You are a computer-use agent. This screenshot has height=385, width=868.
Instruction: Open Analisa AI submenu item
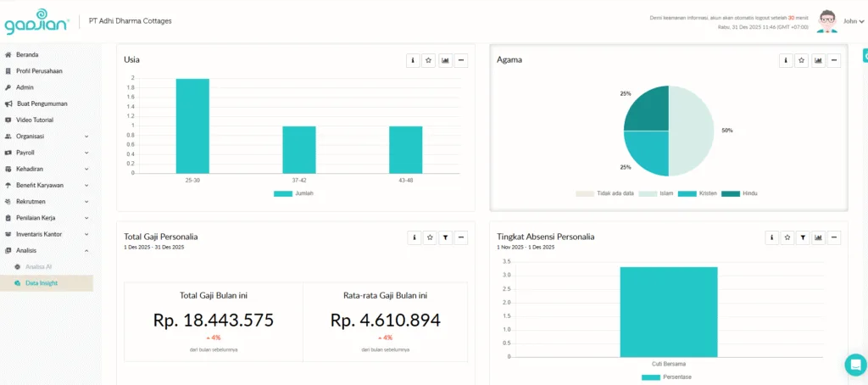point(38,266)
